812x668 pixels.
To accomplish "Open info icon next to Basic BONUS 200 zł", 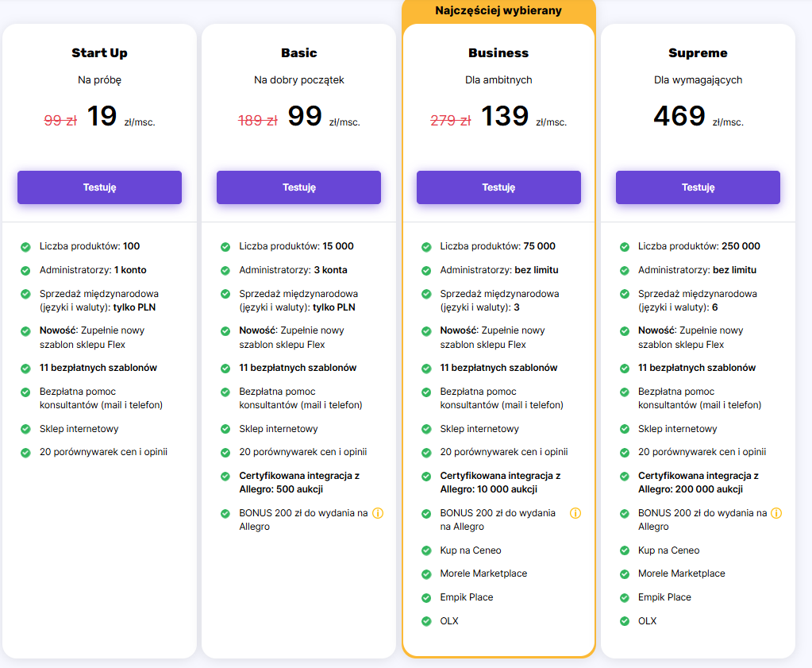I will [378, 513].
